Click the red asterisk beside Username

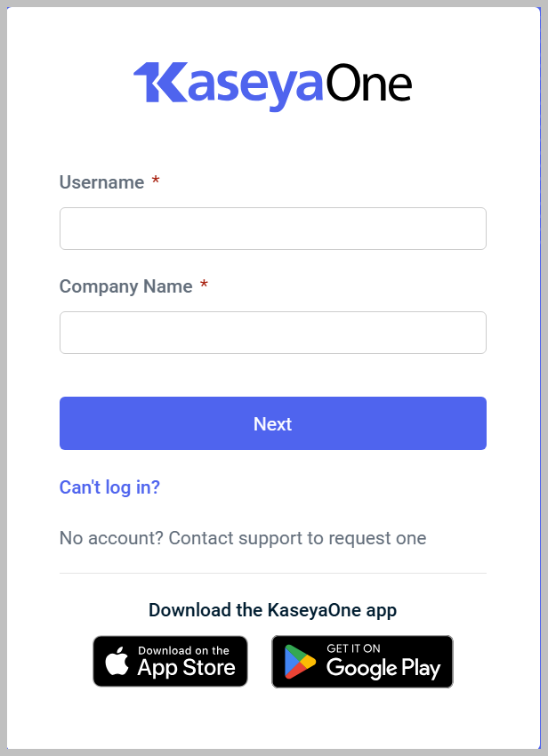[156, 181]
